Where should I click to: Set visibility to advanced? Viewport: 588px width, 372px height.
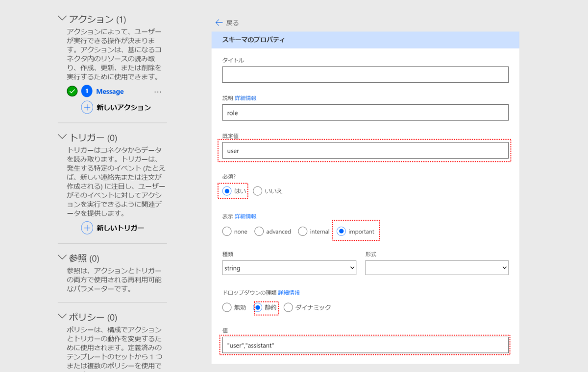259,232
